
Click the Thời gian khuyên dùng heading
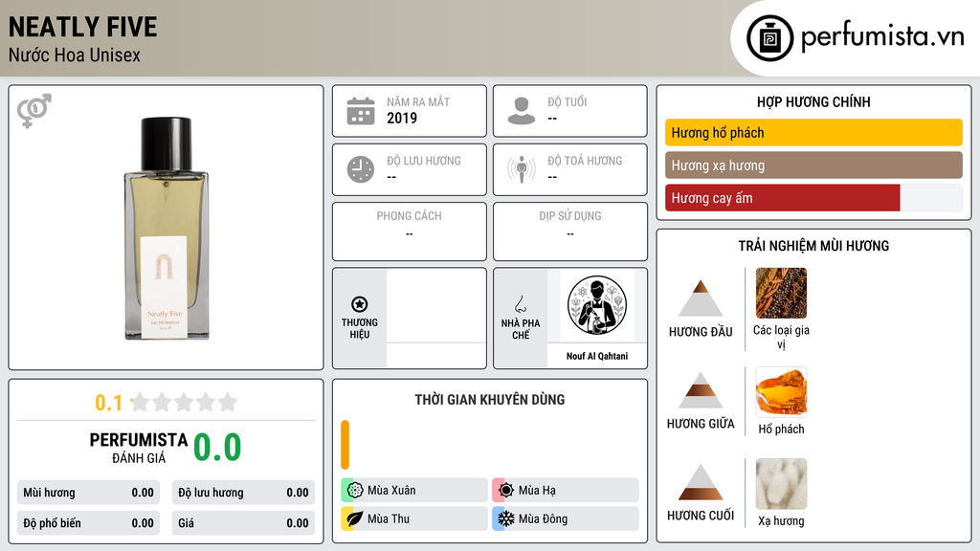coord(489,400)
